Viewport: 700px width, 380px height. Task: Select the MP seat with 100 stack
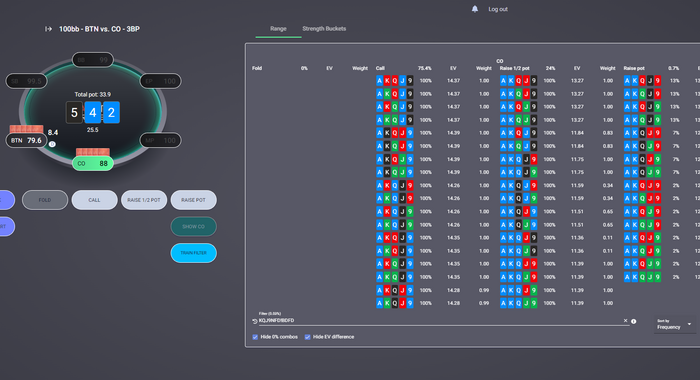point(160,140)
